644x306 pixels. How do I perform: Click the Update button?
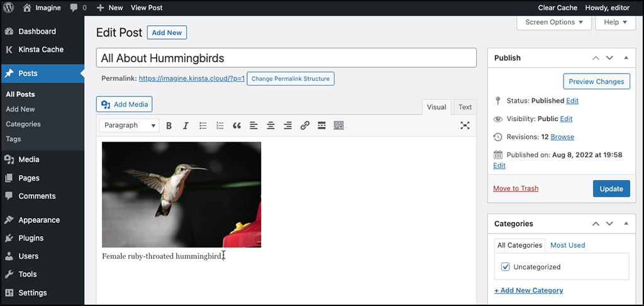pos(611,188)
